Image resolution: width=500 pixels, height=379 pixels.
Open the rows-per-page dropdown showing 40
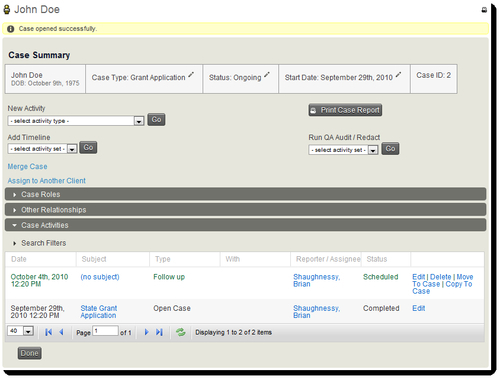click(20, 331)
